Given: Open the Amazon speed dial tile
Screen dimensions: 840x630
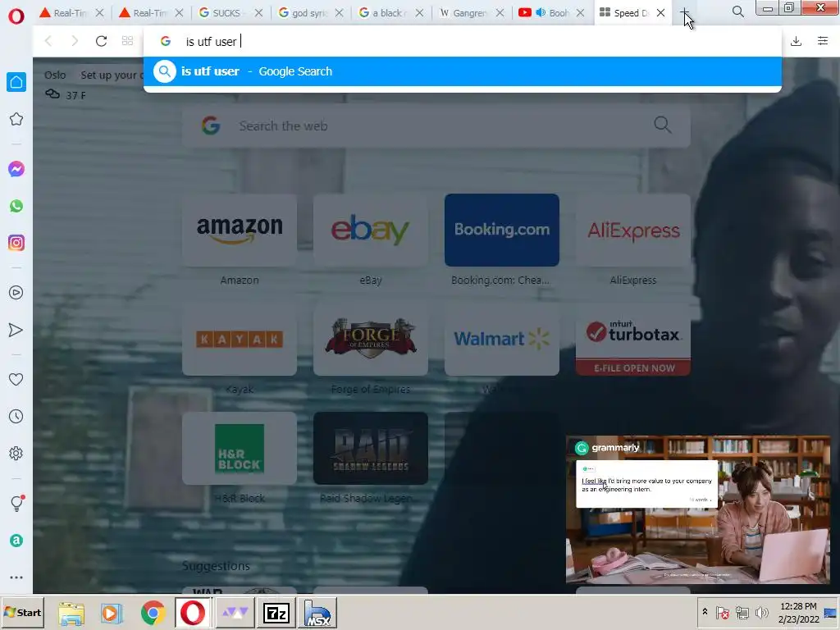Looking at the screenshot, I should pyautogui.click(x=240, y=230).
